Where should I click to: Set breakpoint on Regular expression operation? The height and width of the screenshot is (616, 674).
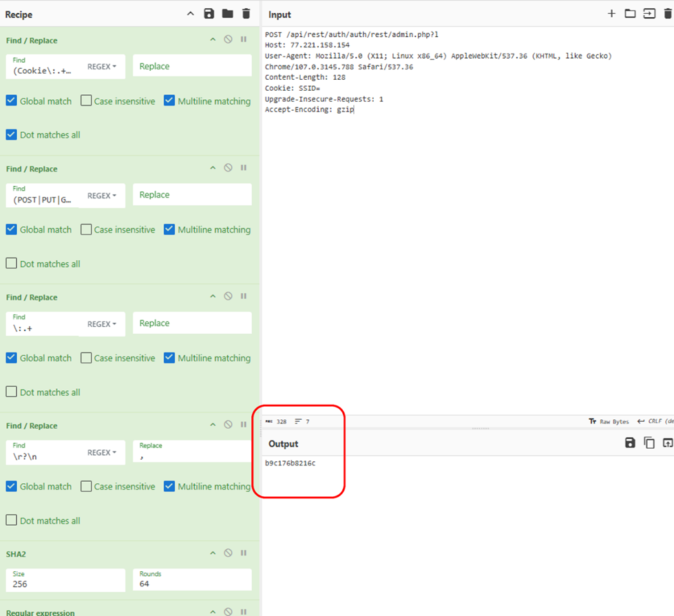[244, 612]
